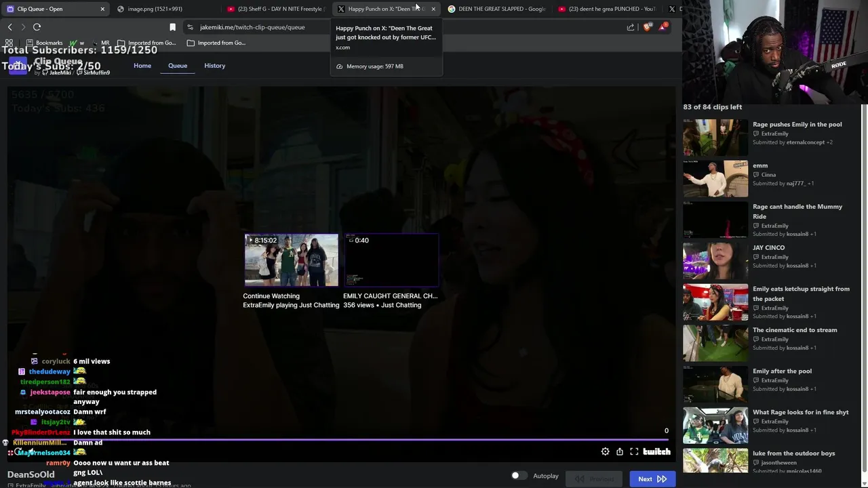Click the Twitch logo in the player
The width and height of the screenshot is (868, 488).
[x=656, y=451]
